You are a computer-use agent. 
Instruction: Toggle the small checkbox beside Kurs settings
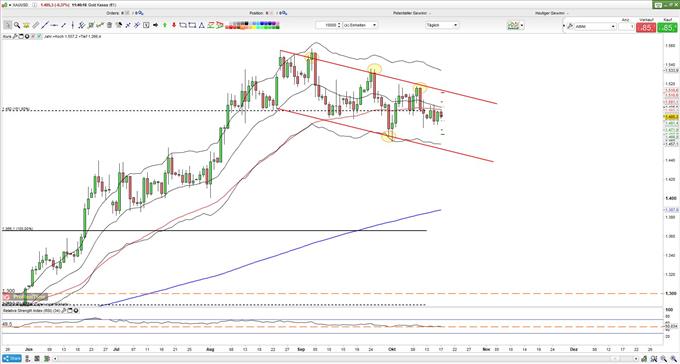tap(39, 36)
